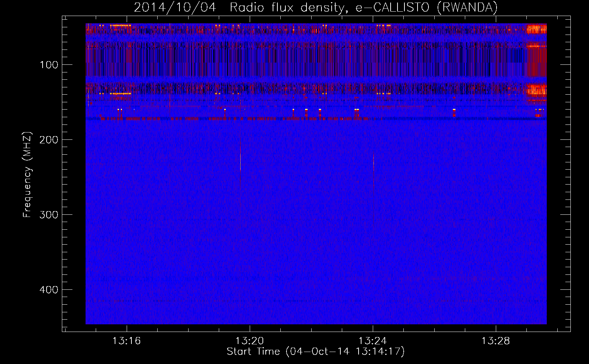This screenshot has height=364, width=589.
Task: Click the 200 frequency tick label
Action: (49, 140)
